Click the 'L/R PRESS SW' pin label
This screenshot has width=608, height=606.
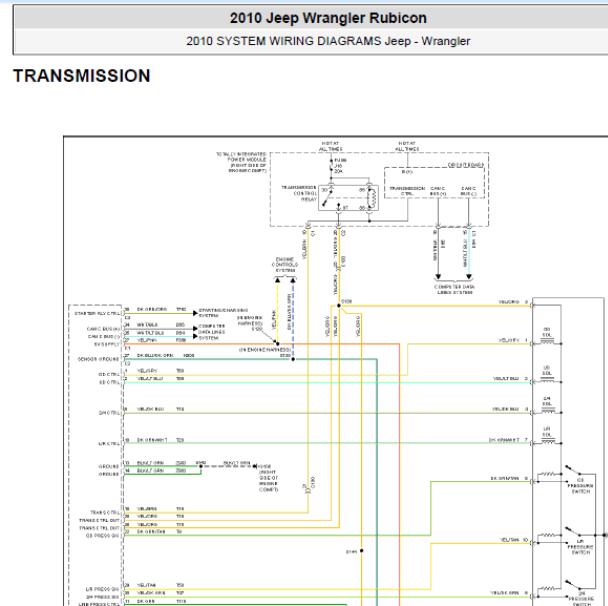coord(103,589)
